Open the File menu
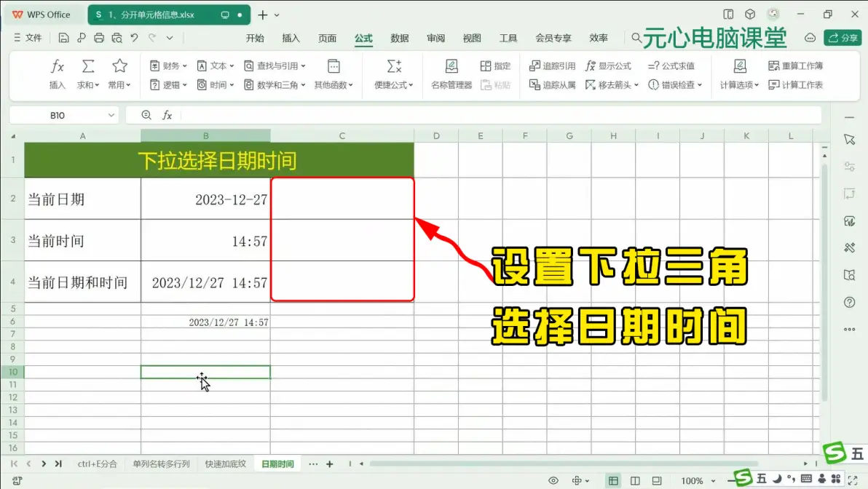 click(28, 38)
